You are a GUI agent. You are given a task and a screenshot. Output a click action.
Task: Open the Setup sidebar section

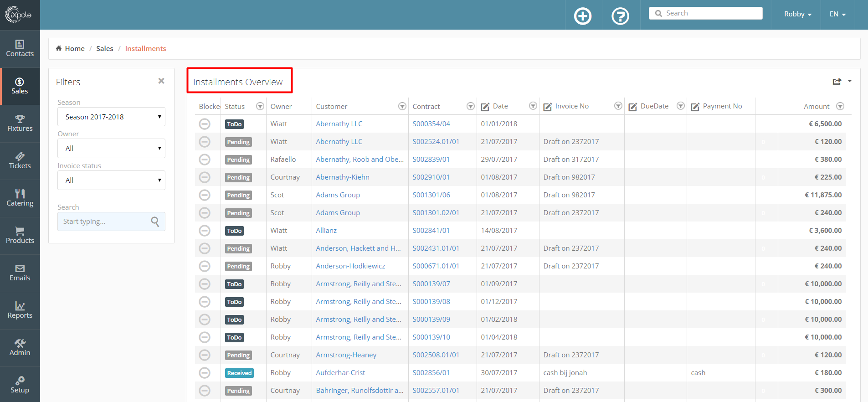click(20, 385)
